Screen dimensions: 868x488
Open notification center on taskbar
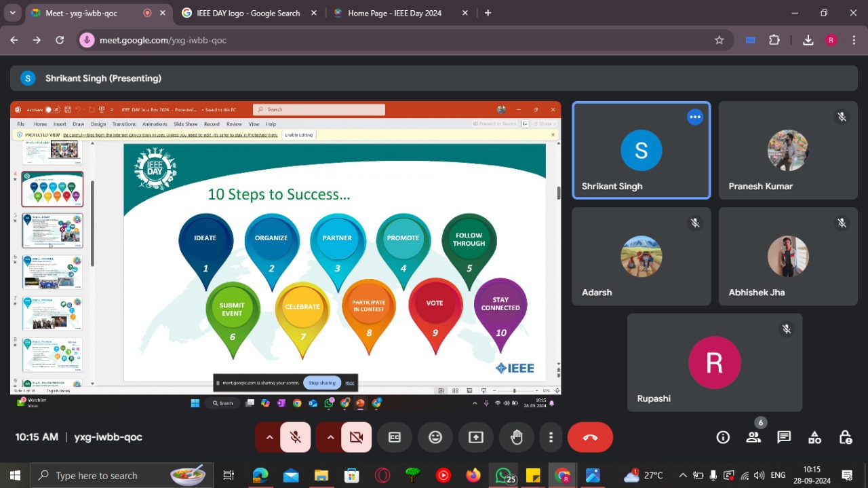tap(847, 476)
